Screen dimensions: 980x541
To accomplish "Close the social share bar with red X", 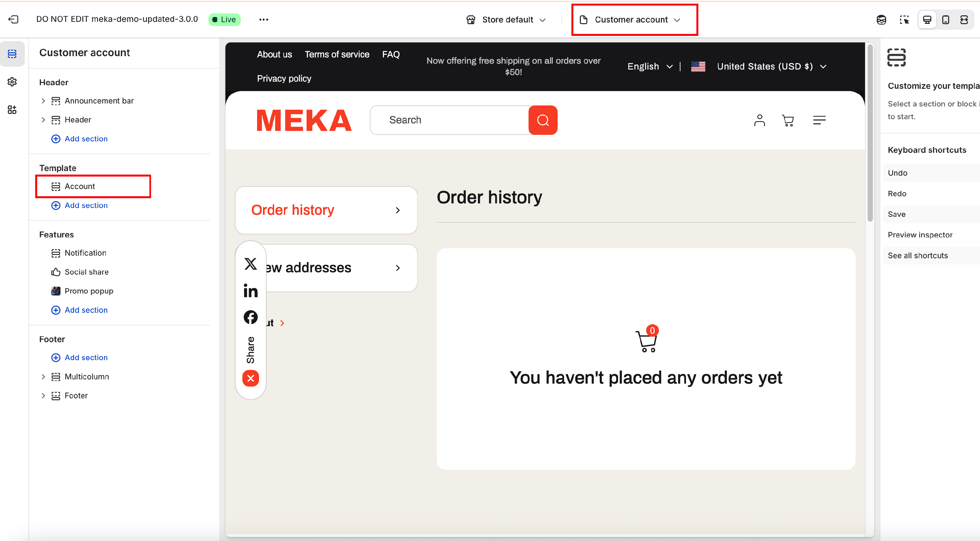I will click(251, 378).
